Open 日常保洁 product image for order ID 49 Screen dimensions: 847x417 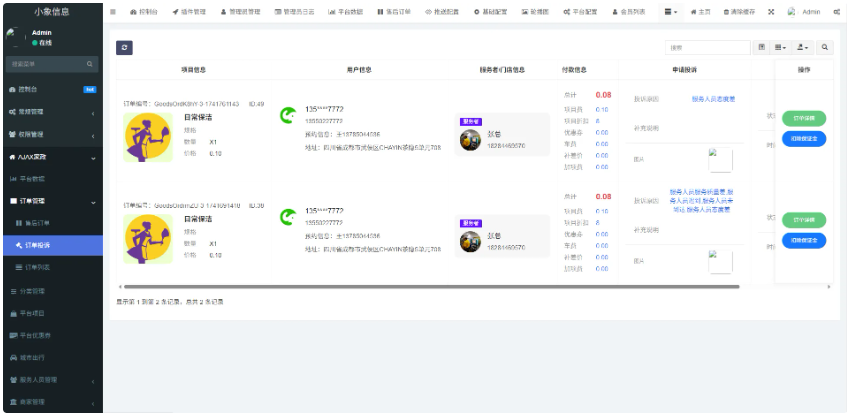point(148,137)
